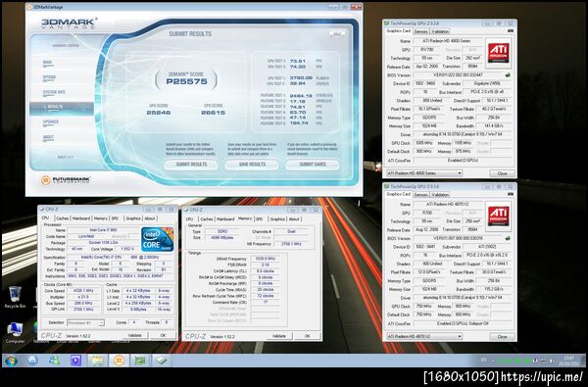This screenshot has width=588, height=387.
Task: Open the HD 4870 X2 GPU selection dropdown
Action: pyautogui.click(x=424, y=336)
